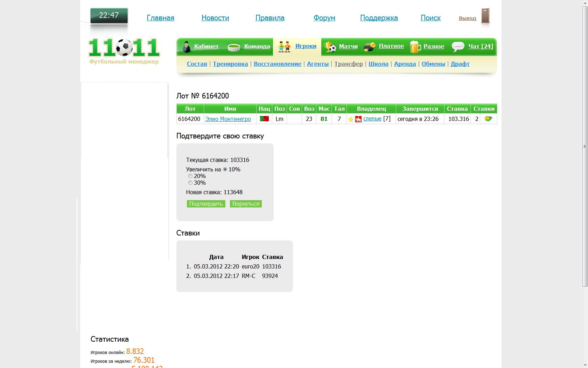Click the coins icon beside Платное
Image resolution: width=588 pixels, height=368 pixels.
[x=370, y=47]
